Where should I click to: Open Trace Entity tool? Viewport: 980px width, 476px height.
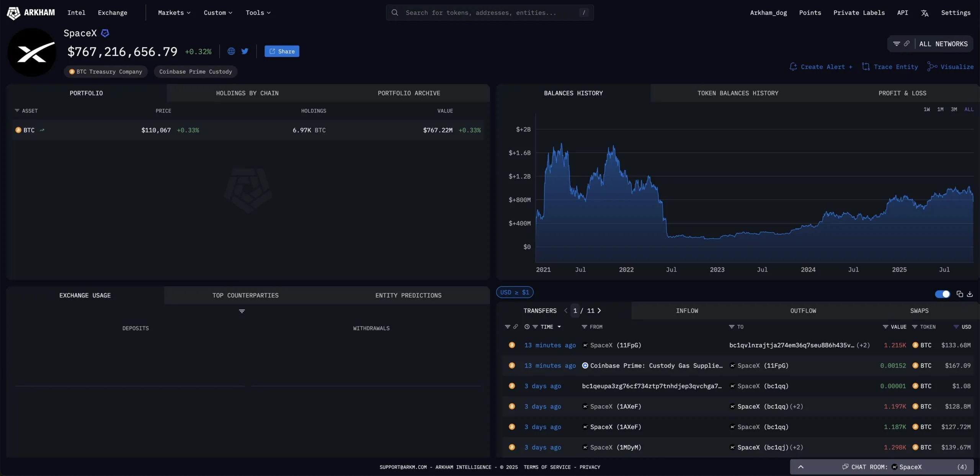tap(890, 67)
